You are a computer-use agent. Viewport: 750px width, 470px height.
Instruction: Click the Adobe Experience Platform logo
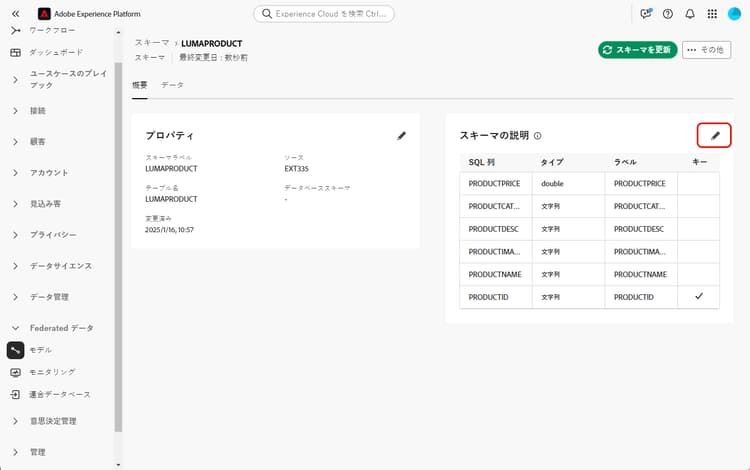(44, 14)
